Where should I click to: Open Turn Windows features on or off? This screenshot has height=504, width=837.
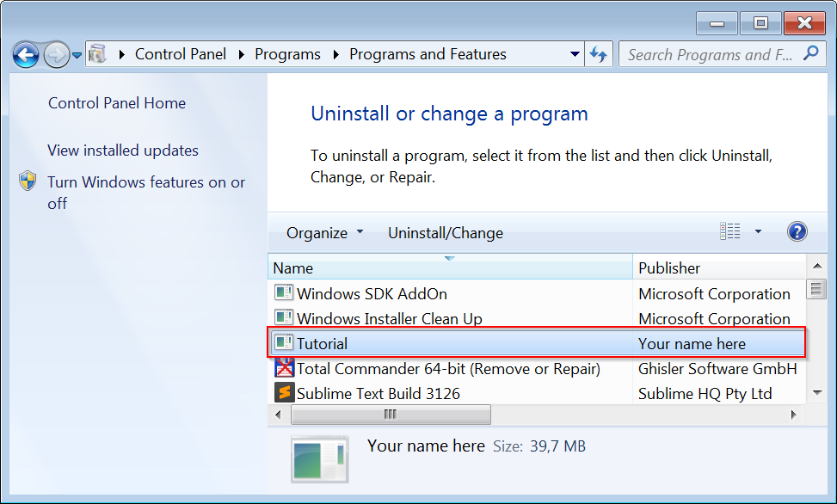point(146,193)
